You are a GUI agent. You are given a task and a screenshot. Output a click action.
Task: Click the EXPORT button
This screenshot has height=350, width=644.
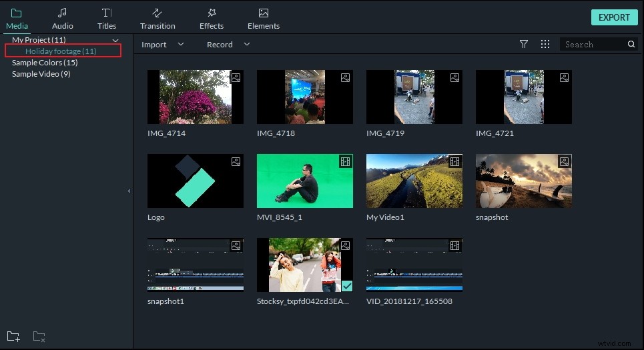(x=614, y=17)
